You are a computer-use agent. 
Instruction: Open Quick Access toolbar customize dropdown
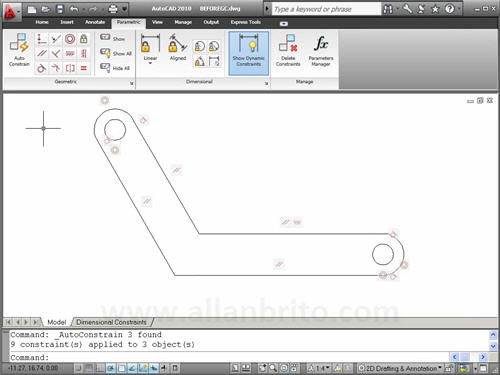coord(125,9)
